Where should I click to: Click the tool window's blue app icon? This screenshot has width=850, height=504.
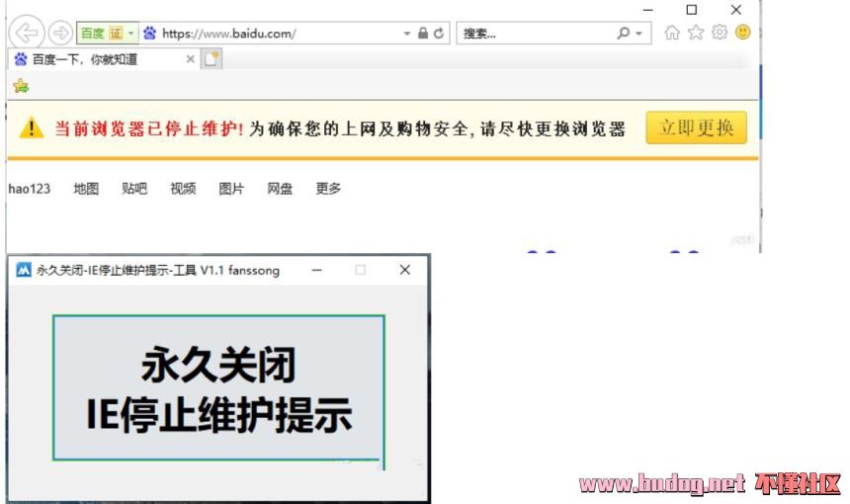24,270
